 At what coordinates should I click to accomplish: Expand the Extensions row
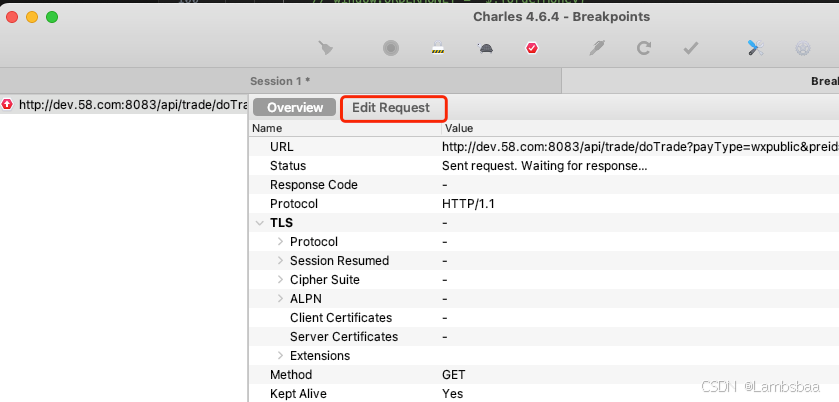click(280, 355)
